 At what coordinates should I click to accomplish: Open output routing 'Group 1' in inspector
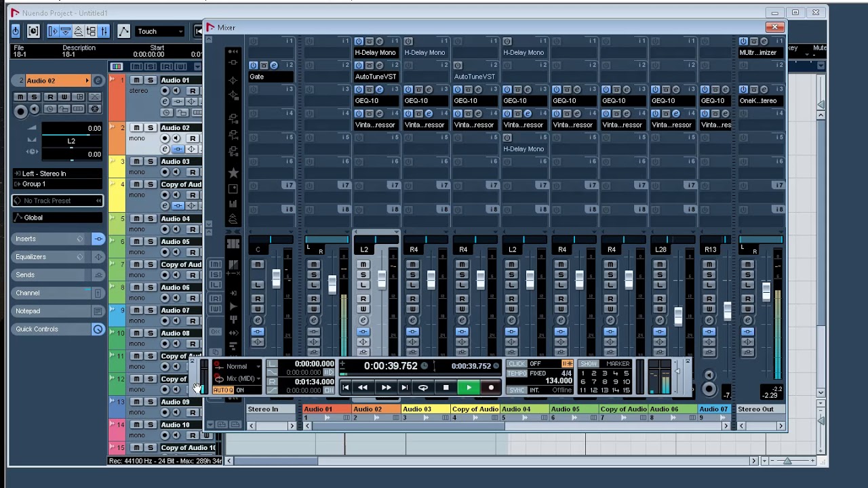click(58, 184)
